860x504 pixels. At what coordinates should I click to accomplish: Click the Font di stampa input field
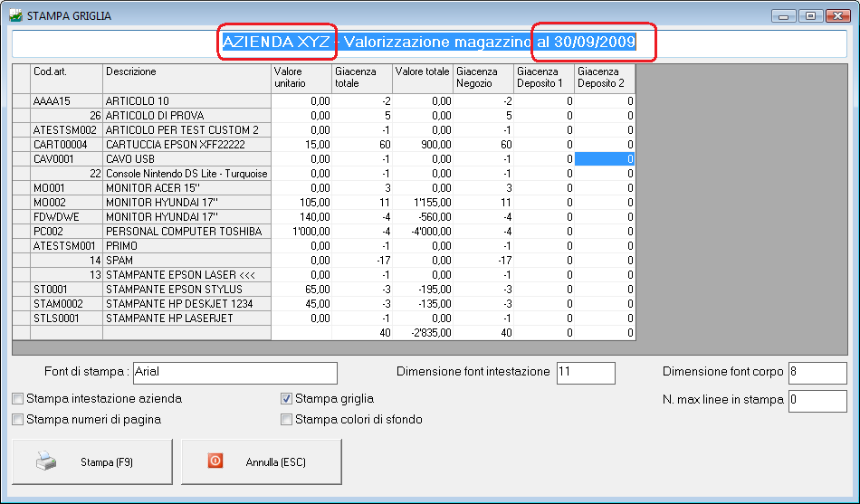pyautogui.click(x=234, y=373)
